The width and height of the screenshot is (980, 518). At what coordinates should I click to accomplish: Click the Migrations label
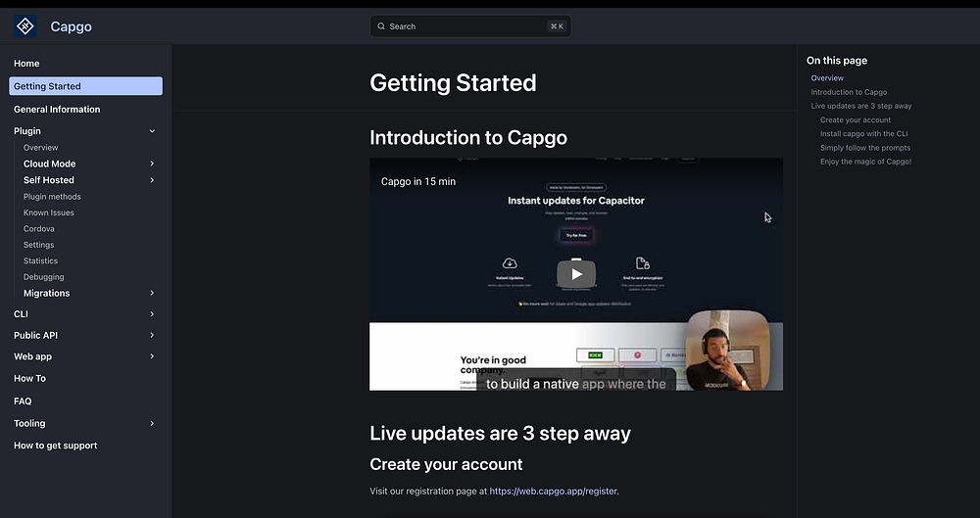[x=47, y=293]
